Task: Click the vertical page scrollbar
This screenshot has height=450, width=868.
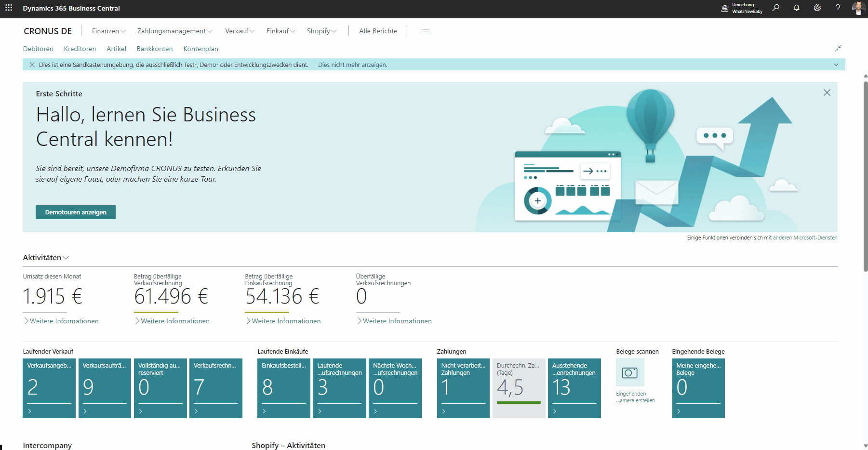Action: (865, 176)
